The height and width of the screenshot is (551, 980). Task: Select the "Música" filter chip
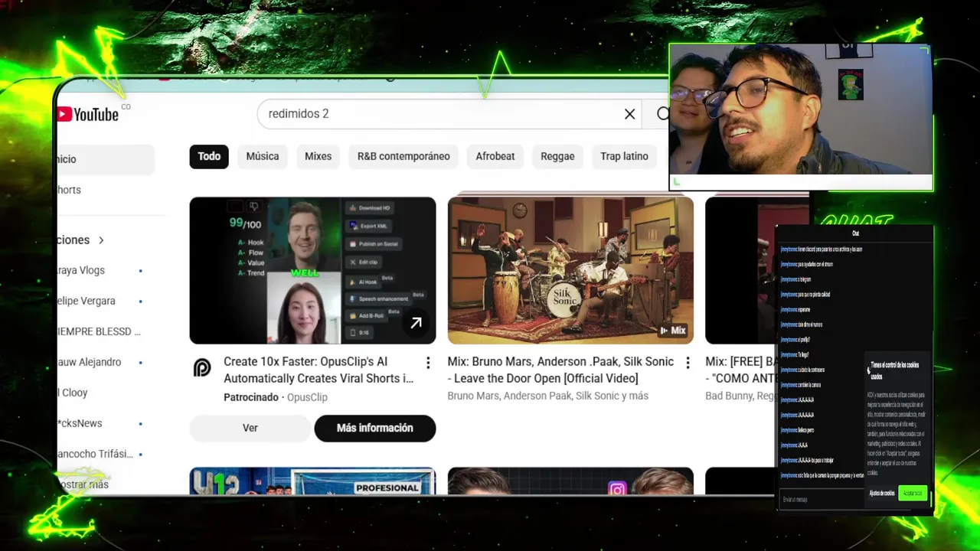pos(263,156)
